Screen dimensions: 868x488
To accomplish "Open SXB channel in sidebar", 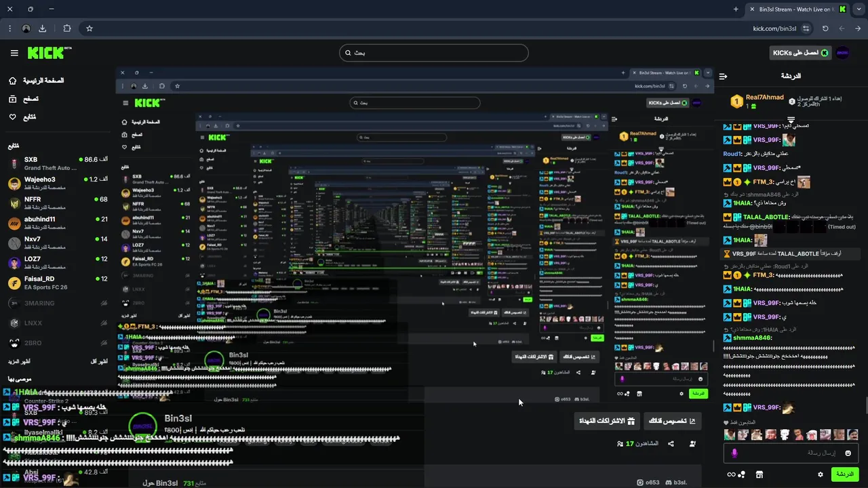I will coord(58,163).
